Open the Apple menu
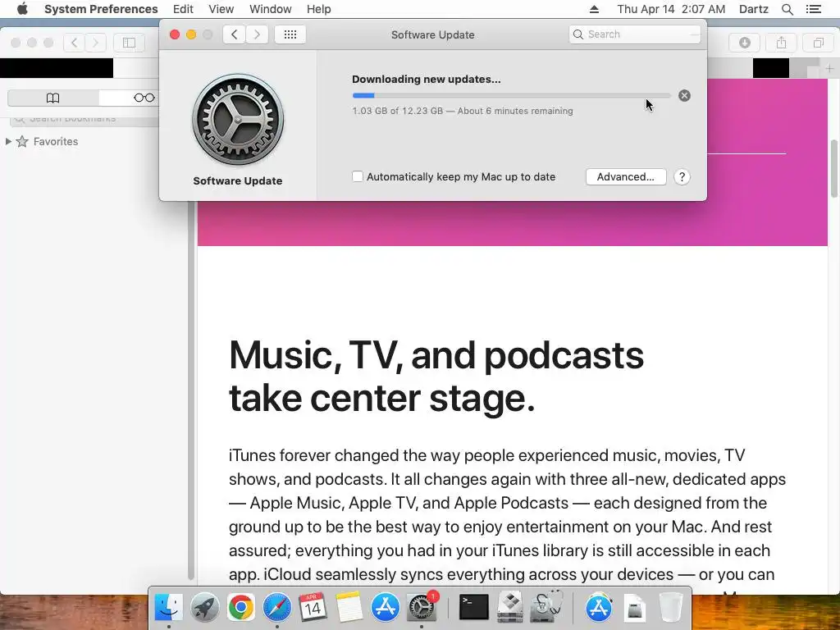 click(x=22, y=9)
